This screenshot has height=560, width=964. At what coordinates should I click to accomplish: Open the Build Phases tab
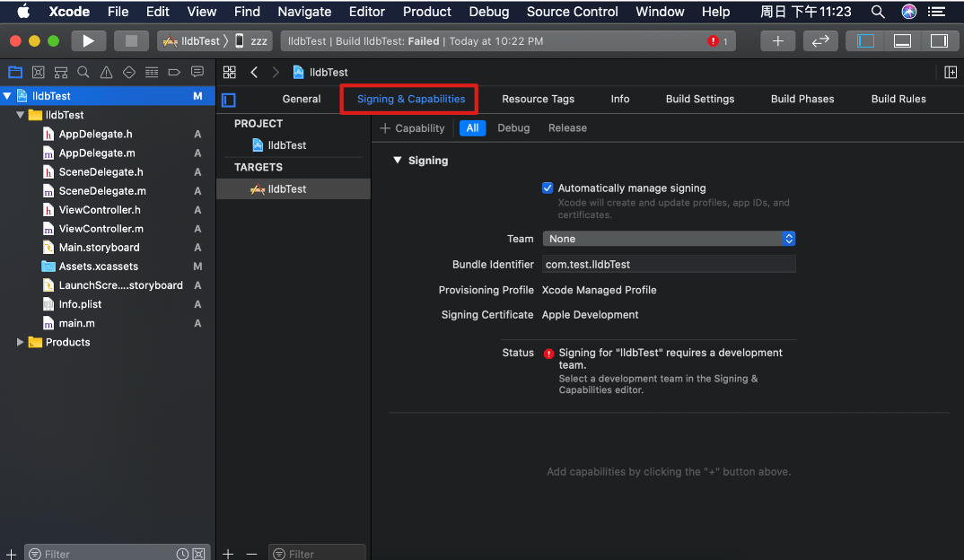pyautogui.click(x=802, y=99)
